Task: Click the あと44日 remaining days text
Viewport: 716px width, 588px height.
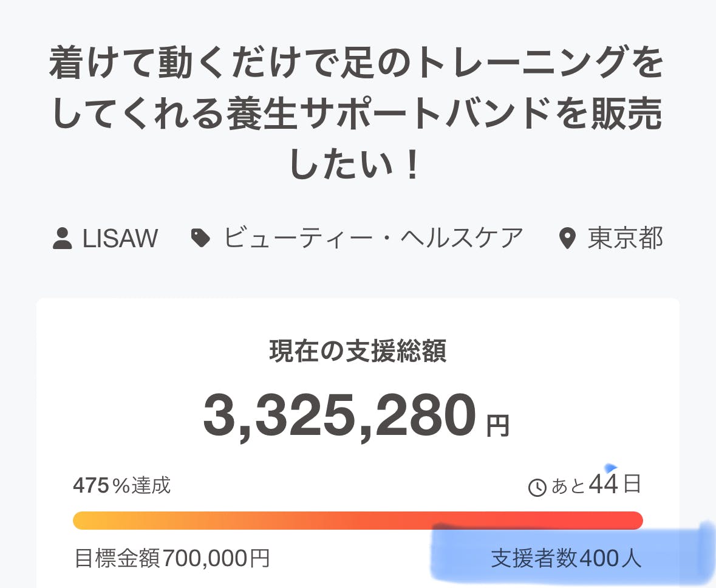Action: [x=595, y=486]
